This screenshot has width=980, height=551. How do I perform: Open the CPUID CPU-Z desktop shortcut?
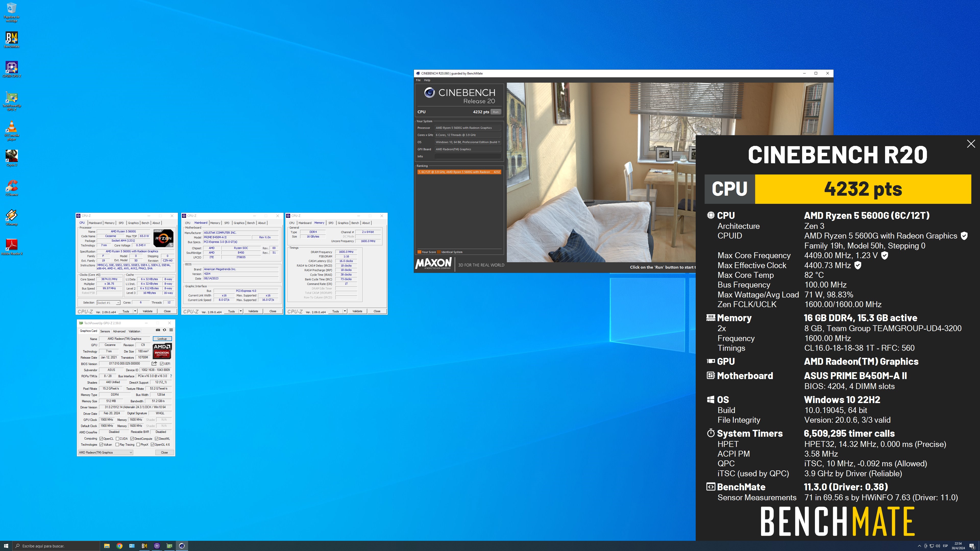12,69
